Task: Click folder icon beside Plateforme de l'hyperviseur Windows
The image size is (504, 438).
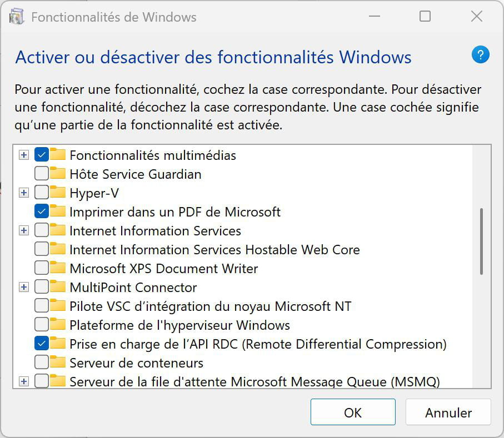Action: [58, 324]
